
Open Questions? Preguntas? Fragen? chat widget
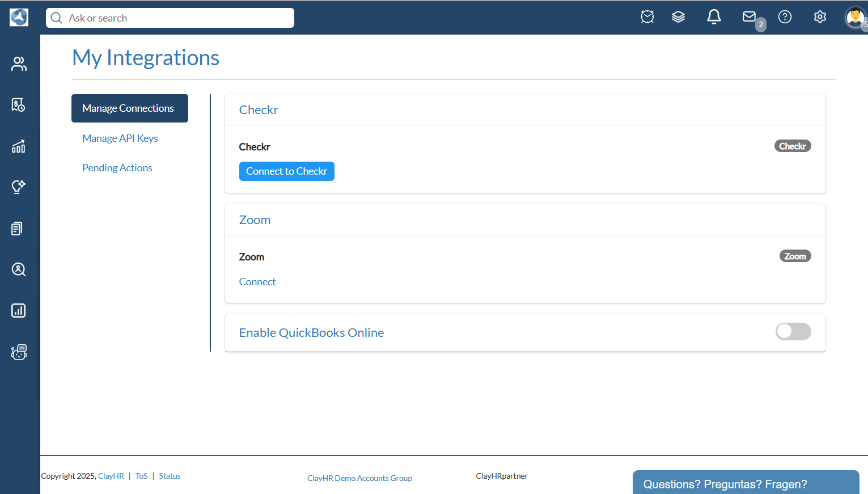(746, 482)
